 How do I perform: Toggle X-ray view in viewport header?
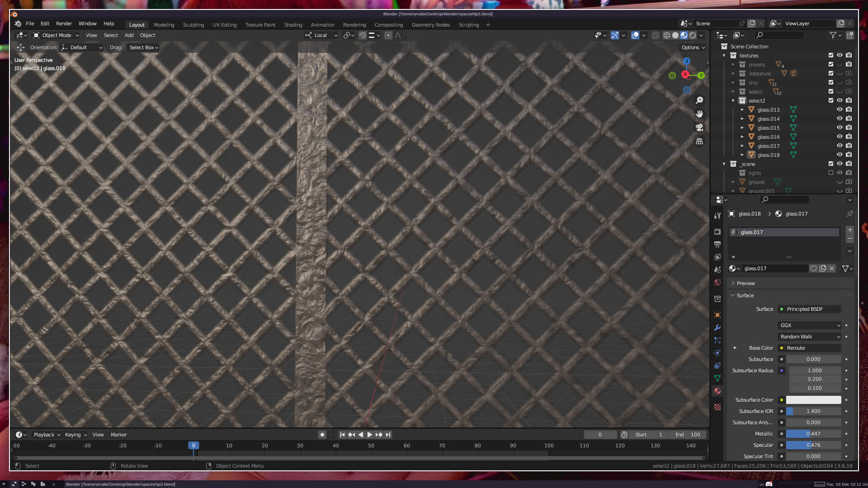click(x=655, y=35)
